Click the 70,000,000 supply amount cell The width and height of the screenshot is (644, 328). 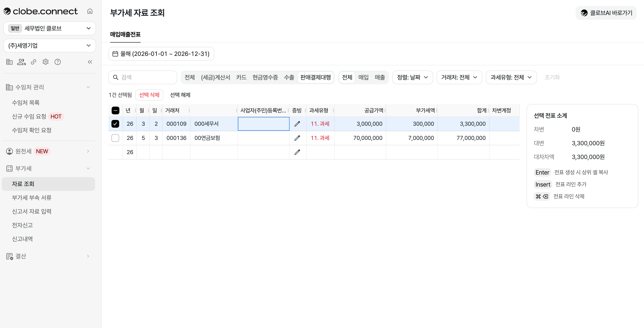tap(360, 138)
